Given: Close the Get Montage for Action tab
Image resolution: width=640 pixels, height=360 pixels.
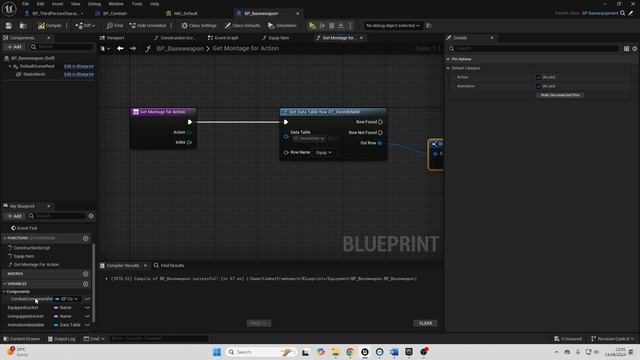Looking at the screenshot, I should [361, 38].
